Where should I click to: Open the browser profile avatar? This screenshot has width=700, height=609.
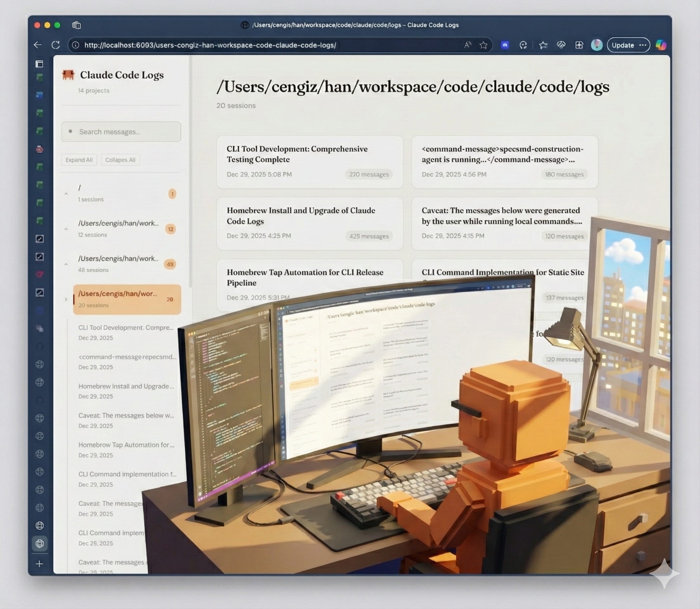point(596,45)
